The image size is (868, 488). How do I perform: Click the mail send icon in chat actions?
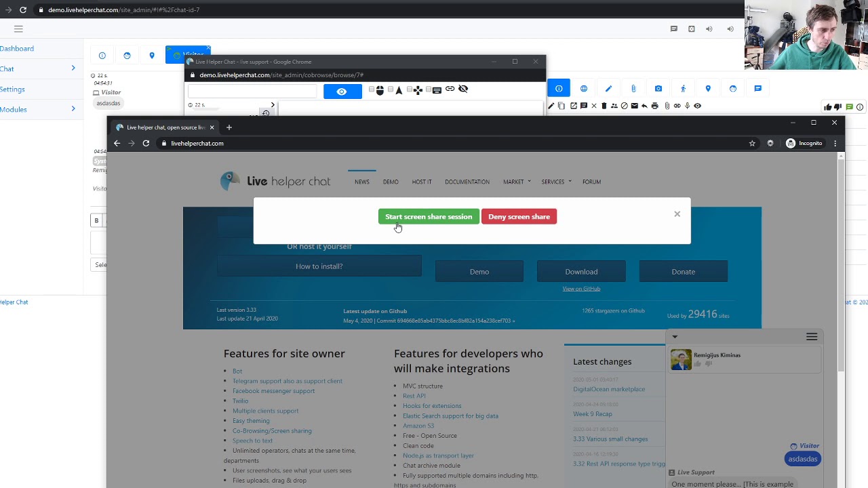635,106
